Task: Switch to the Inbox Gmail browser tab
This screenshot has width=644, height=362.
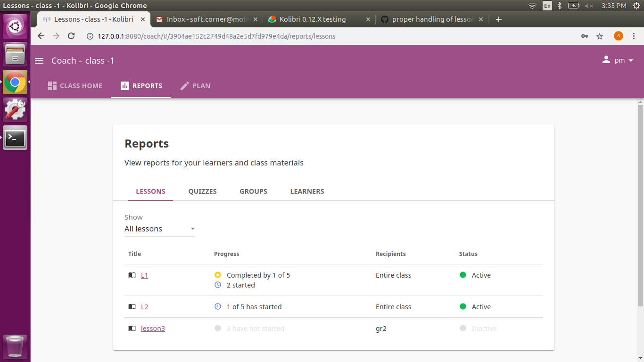Action: coord(207,19)
